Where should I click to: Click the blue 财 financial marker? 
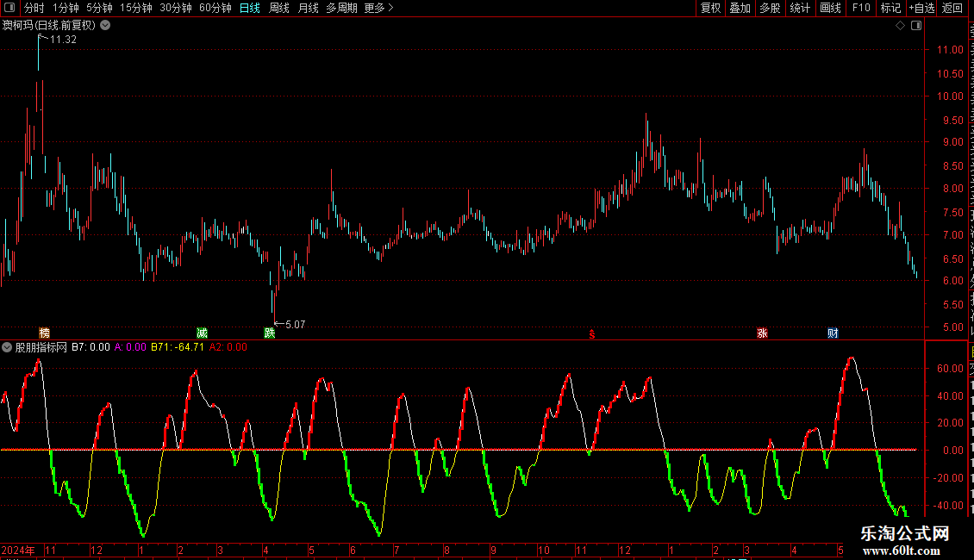pyautogui.click(x=833, y=333)
